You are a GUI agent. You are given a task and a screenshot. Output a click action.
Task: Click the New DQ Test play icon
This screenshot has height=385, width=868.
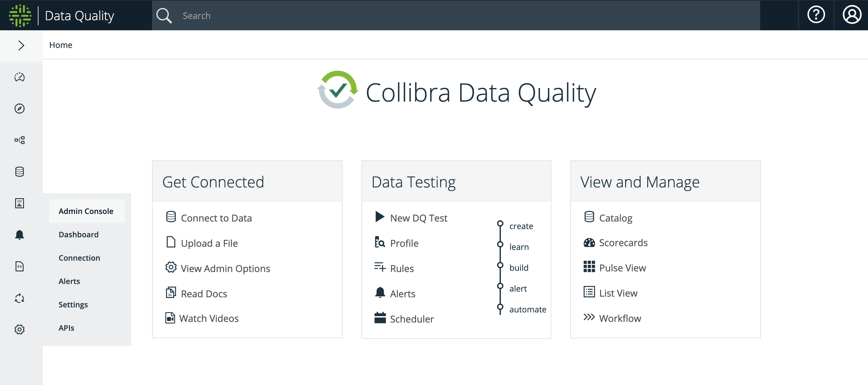click(380, 216)
